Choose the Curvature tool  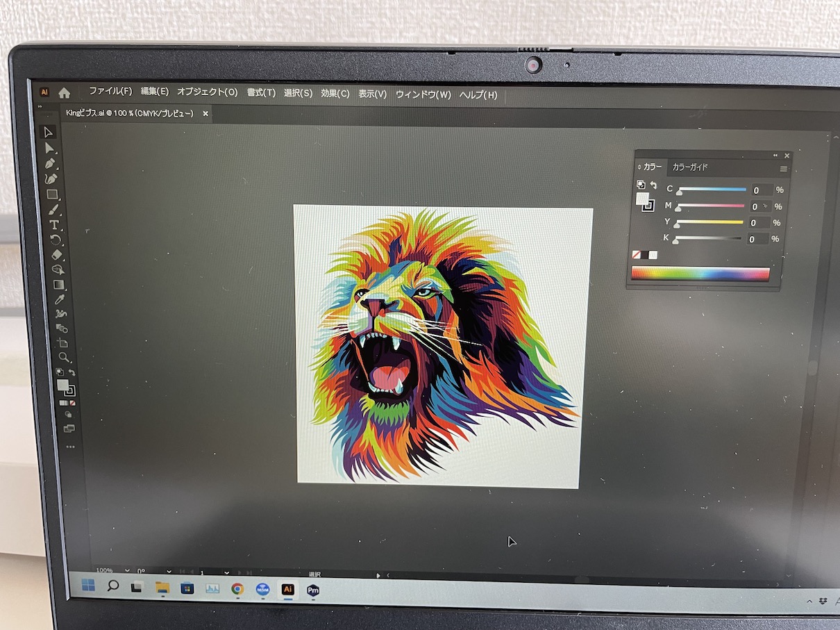coord(51,179)
